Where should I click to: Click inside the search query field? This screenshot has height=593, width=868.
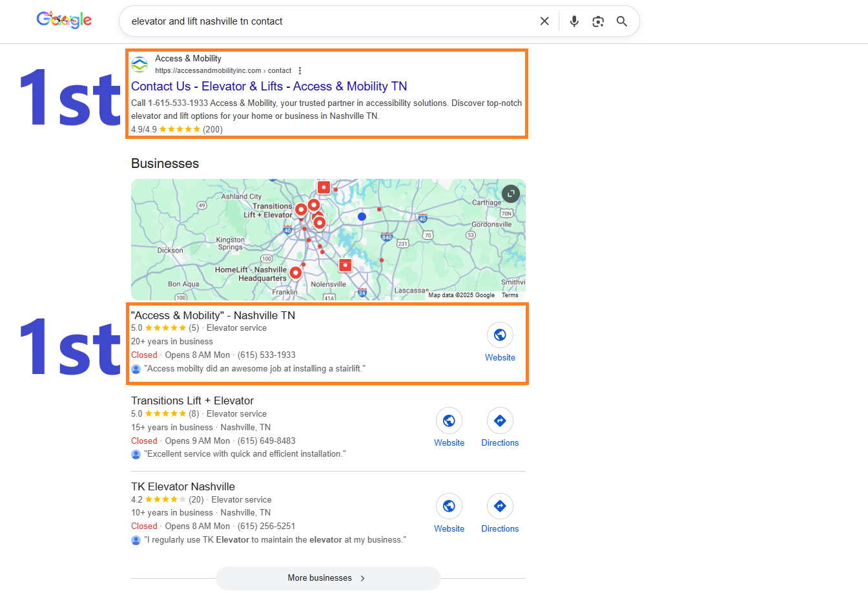point(329,21)
